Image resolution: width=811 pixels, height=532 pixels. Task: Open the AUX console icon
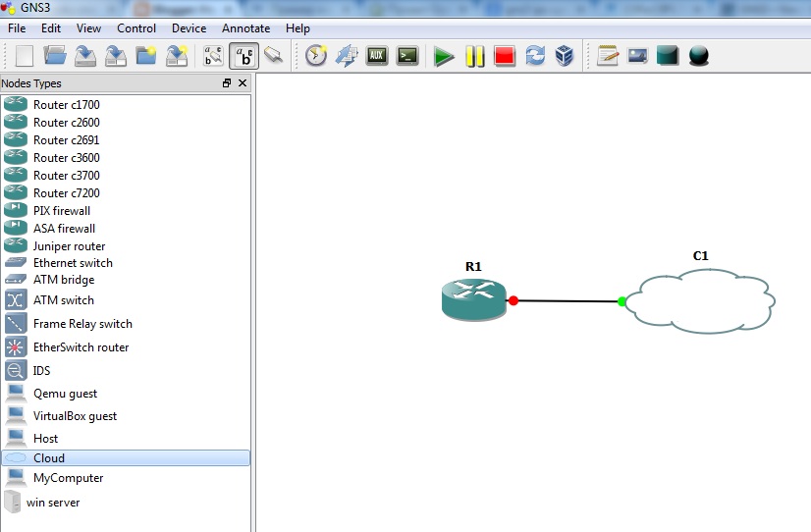(x=377, y=55)
